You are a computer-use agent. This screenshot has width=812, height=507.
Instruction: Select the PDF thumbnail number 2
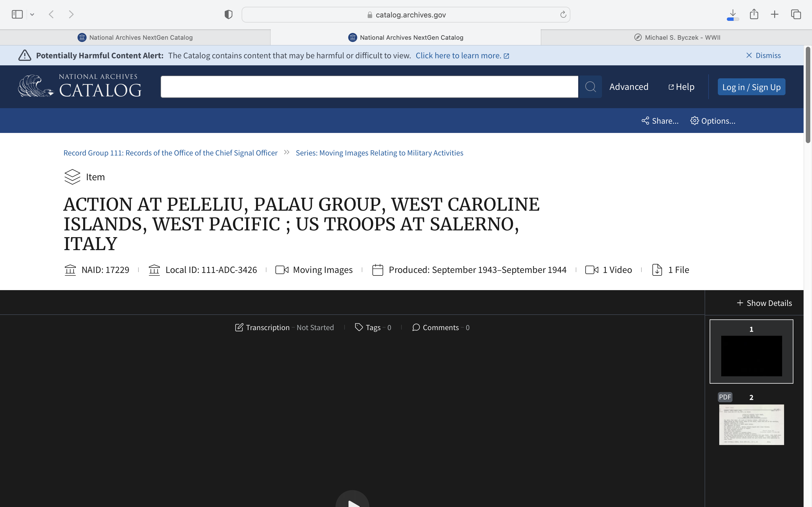(751, 424)
